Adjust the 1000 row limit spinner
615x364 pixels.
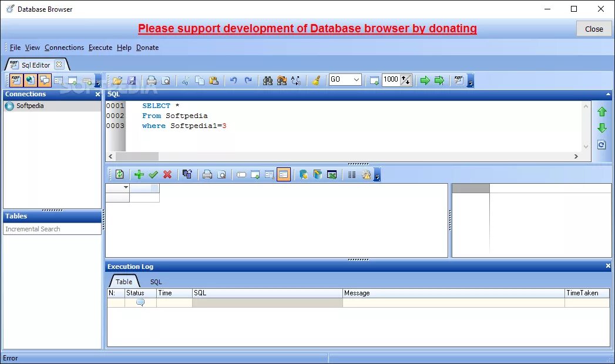point(406,80)
